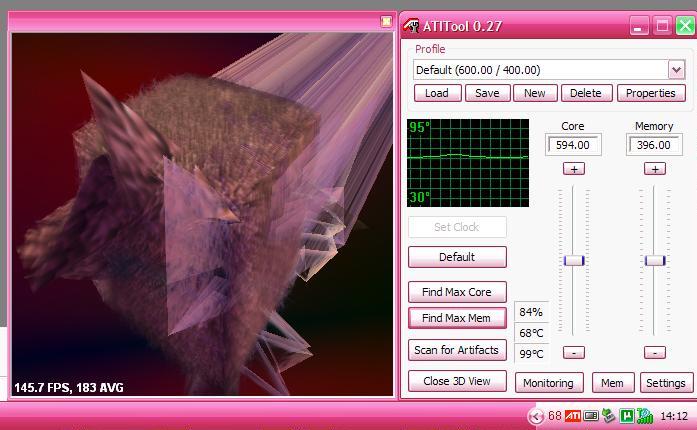Expand hidden tray icons arrow
This screenshot has height=430, width=697.
[x=536, y=417]
